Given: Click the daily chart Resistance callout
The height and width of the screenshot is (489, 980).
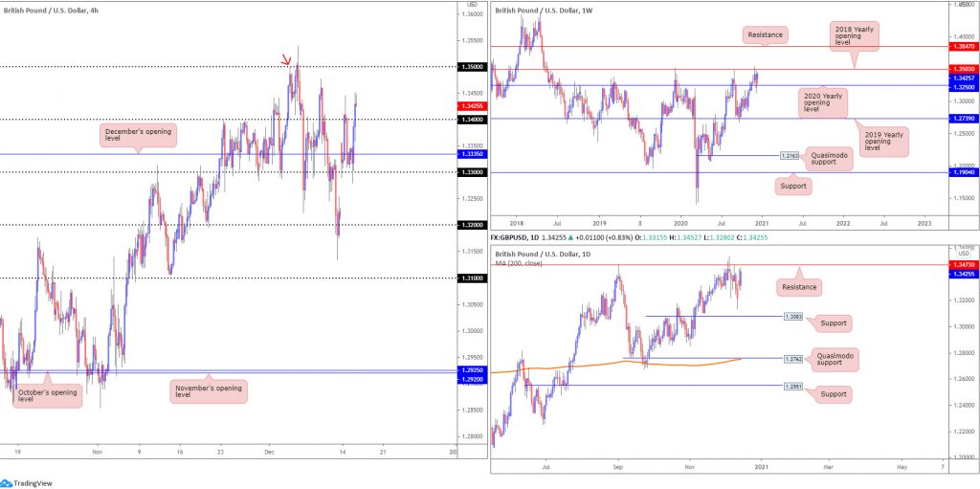Looking at the screenshot, I should (799, 288).
